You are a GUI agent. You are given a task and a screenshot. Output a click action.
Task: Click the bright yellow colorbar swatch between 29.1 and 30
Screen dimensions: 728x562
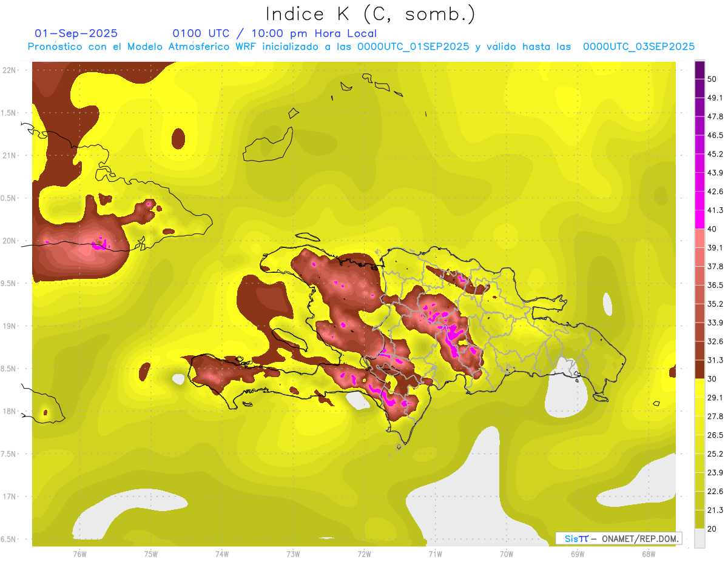point(699,388)
